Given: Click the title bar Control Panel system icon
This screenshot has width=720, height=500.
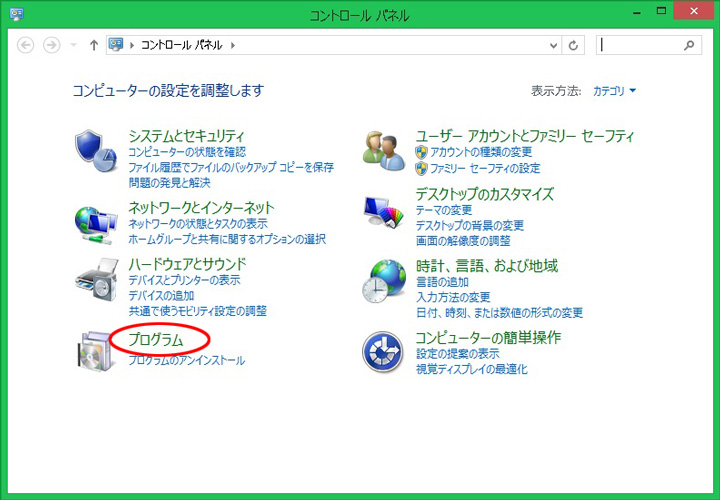Looking at the screenshot, I should [17, 14].
